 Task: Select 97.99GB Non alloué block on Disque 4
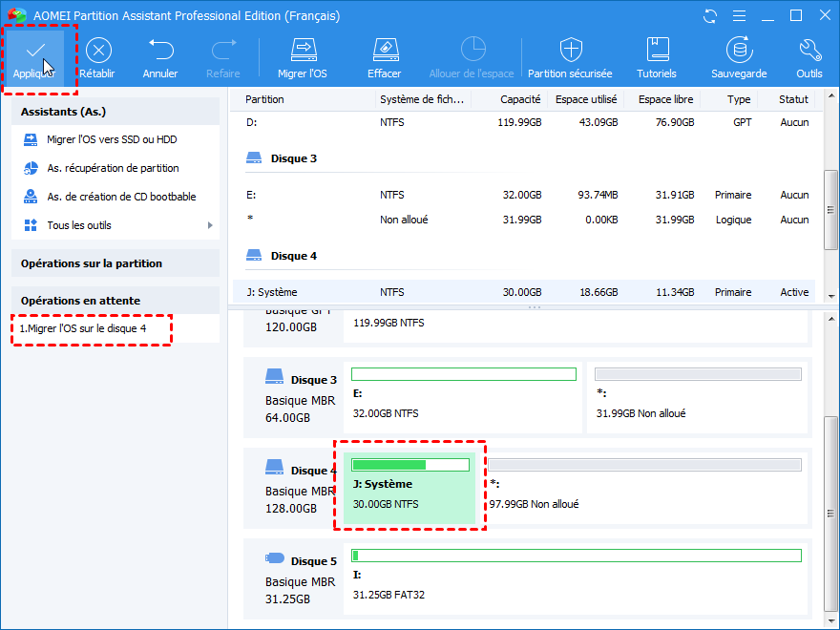tap(644, 488)
